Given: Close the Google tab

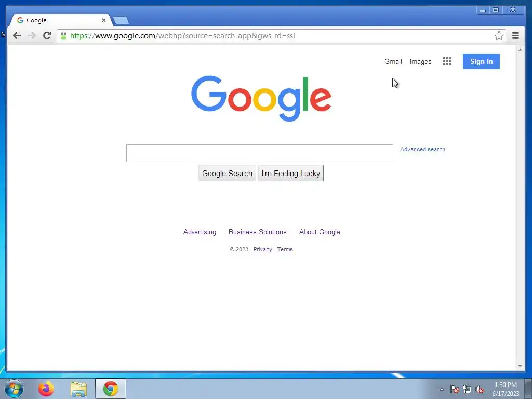Looking at the screenshot, I should click(104, 20).
